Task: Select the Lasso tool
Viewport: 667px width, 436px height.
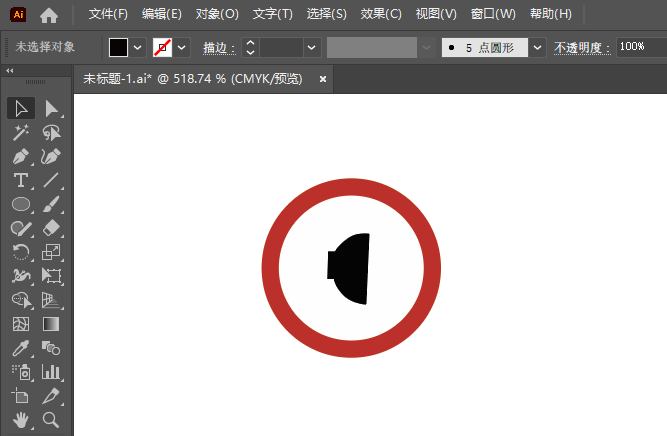Action: coord(51,133)
